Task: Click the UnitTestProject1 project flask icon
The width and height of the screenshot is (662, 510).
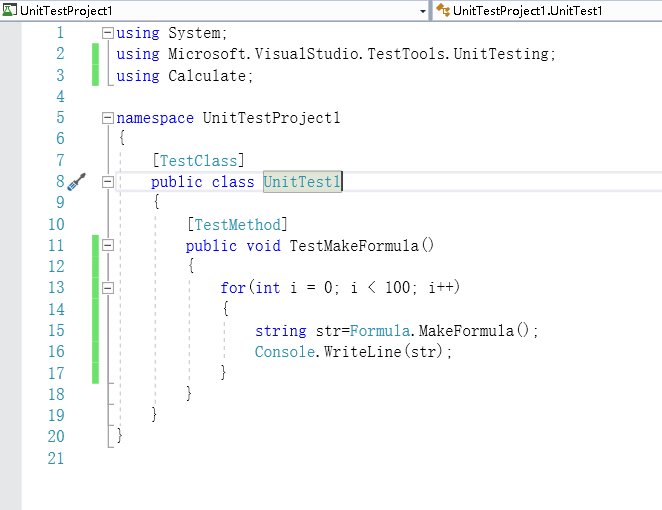Action: pos(9,10)
